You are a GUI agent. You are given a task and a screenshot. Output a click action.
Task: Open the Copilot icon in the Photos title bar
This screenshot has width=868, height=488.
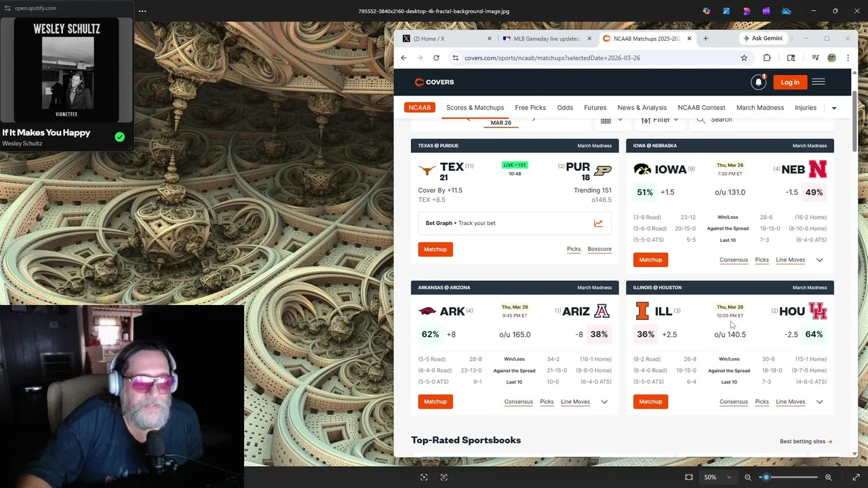(x=707, y=11)
